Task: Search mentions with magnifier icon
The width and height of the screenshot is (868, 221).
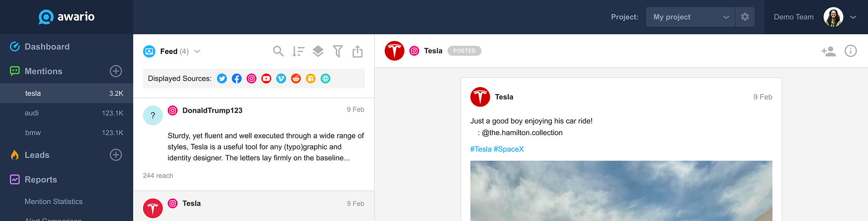Action: click(x=278, y=51)
